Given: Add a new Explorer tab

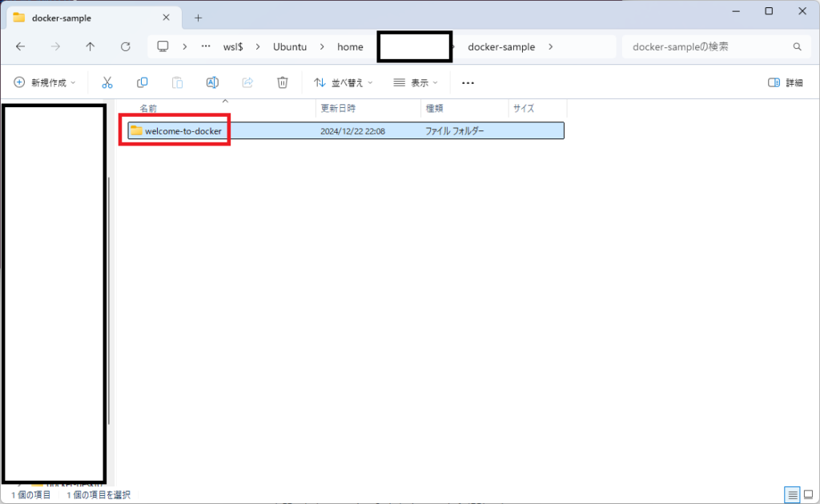Looking at the screenshot, I should tap(199, 18).
